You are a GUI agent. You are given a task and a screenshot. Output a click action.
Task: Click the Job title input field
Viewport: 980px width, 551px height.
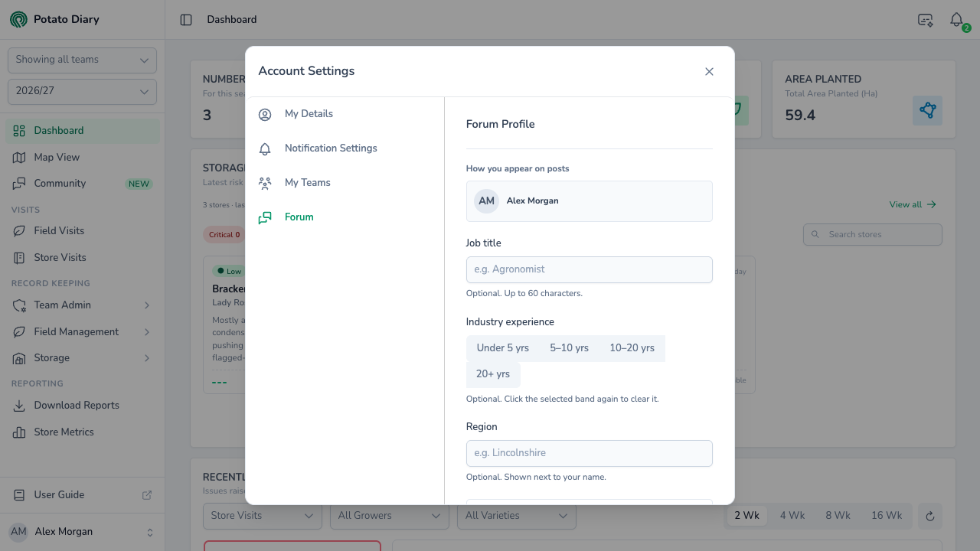(x=590, y=269)
